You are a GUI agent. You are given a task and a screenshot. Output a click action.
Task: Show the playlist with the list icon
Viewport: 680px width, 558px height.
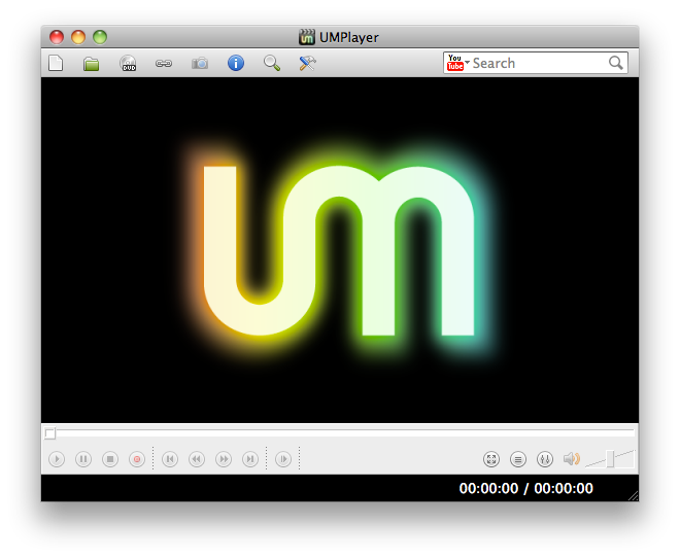click(518, 459)
